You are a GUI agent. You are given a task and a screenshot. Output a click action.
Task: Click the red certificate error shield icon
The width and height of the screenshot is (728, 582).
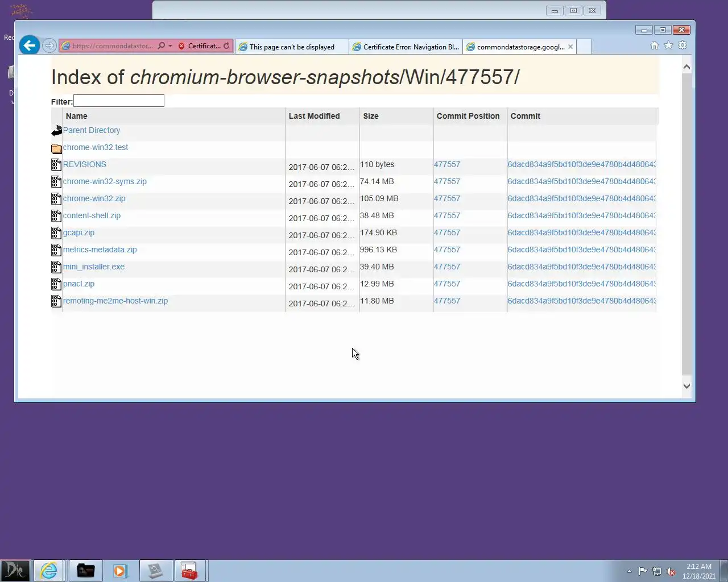[x=181, y=46]
